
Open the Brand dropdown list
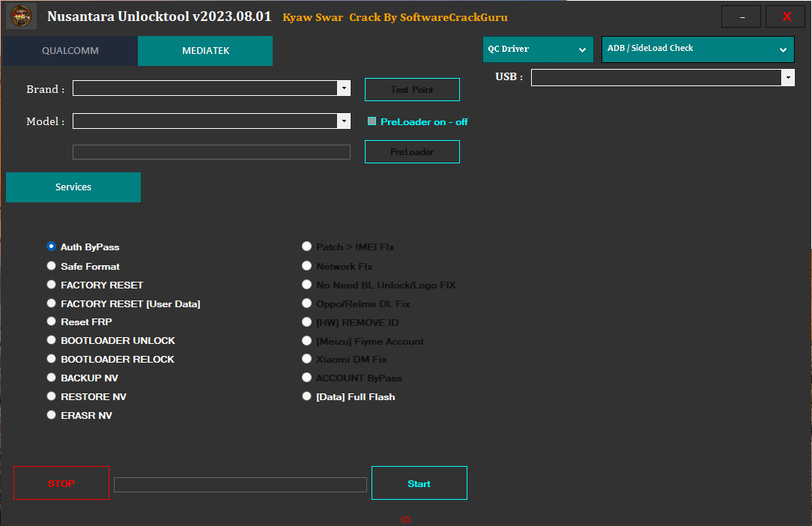344,88
